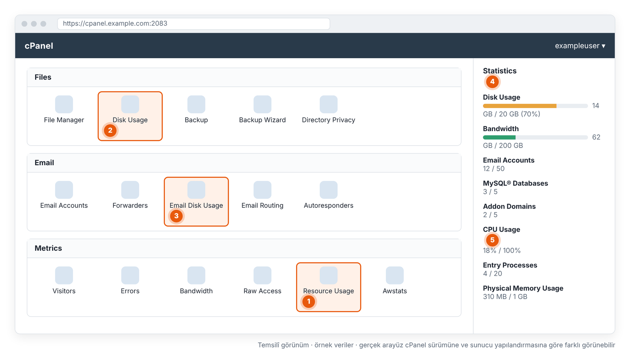Click Physical Memory Usage stat label
This screenshot has height=364, width=630.
click(x=523, y=288)
